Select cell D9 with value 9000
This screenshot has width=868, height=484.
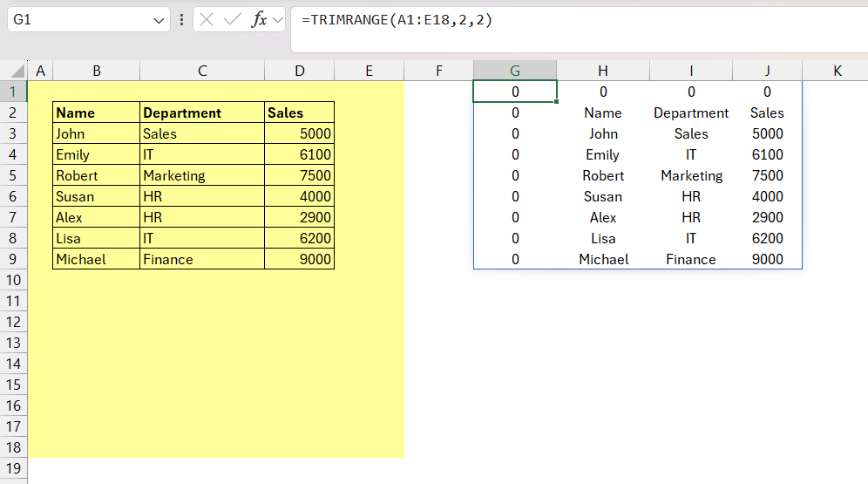click(300, 259)
